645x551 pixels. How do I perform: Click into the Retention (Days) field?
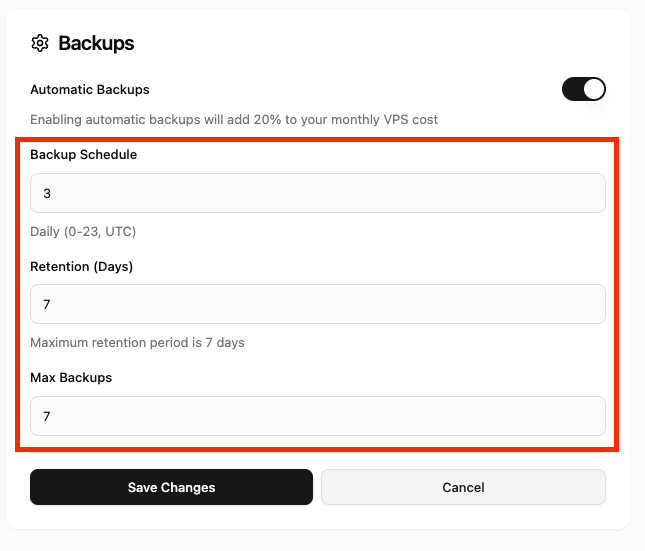coord(318,304)
